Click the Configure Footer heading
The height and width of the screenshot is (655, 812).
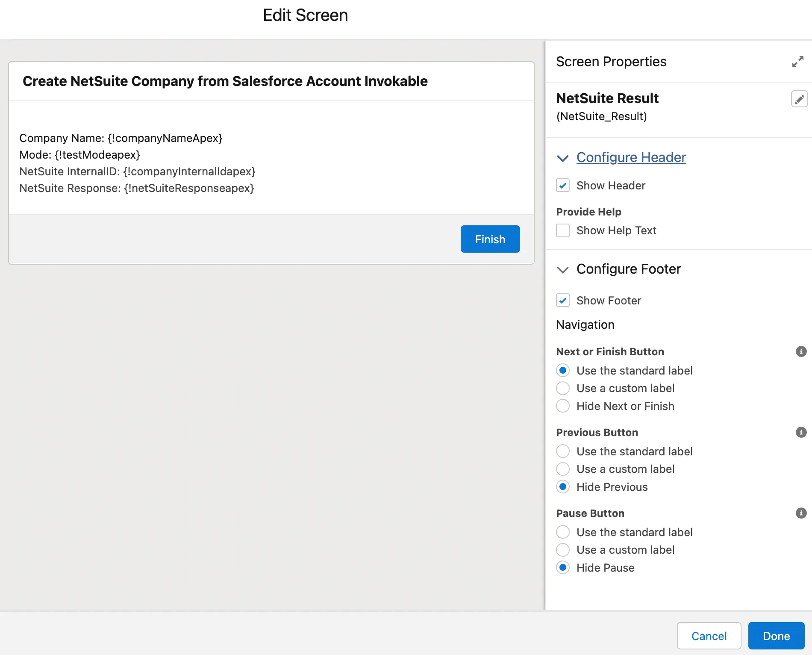pos(629,269)
